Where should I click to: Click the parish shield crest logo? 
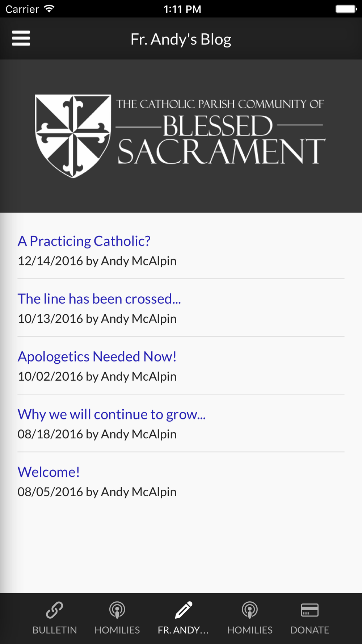[73, 136]
